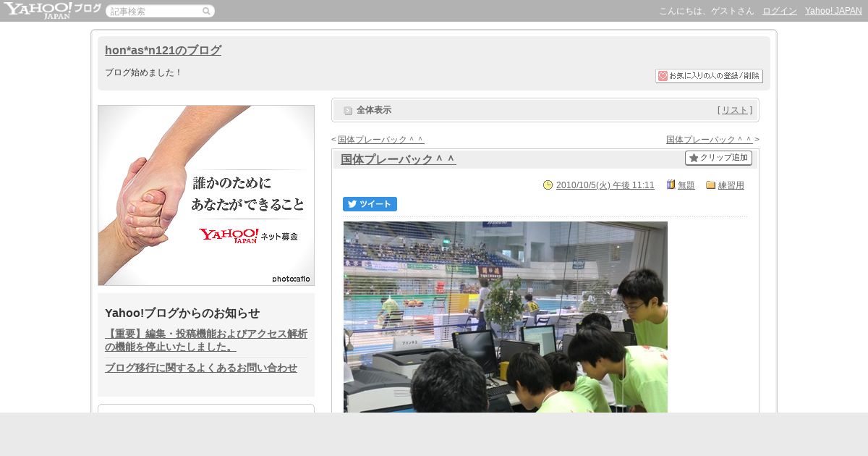
Task: Select Yahoo!ブログからのお知らせ heading
Action: [182, 313]
